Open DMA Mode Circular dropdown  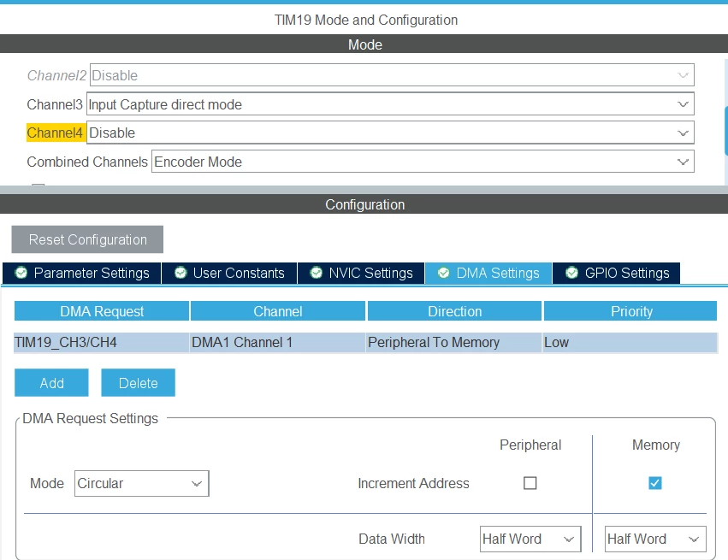tap(142, 483)
